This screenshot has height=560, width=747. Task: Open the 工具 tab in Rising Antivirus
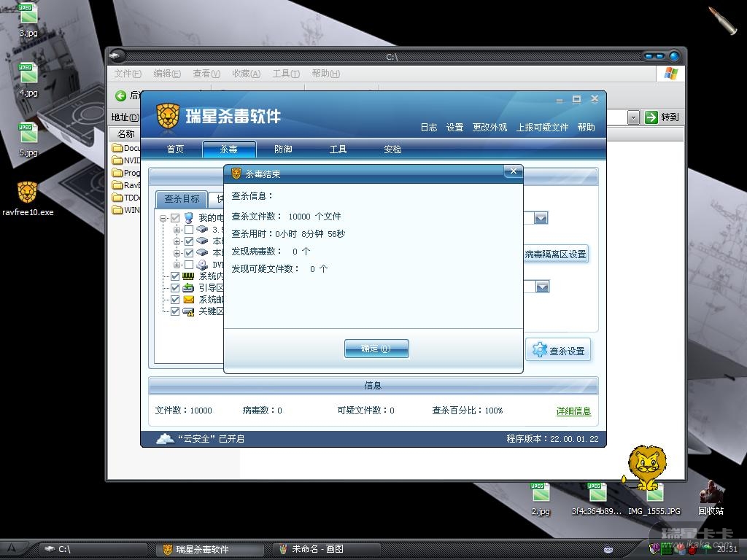point(338,149)
